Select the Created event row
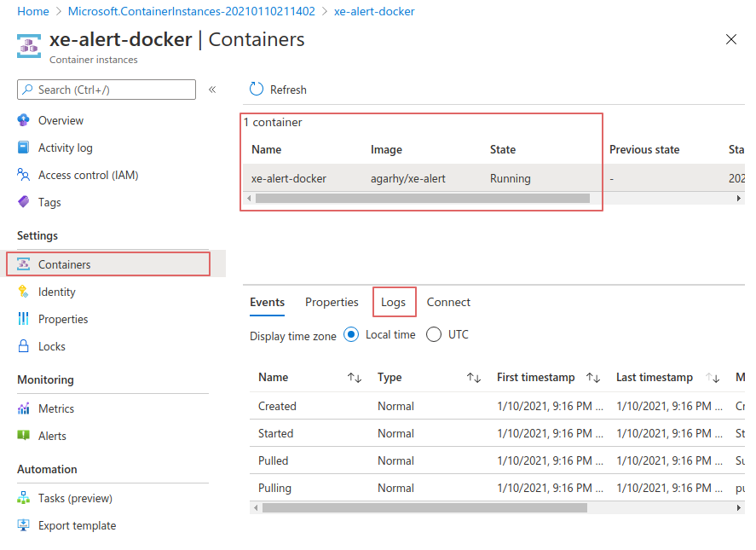Image resolution: width=756 pixels, height=550 pixels. 497,406
